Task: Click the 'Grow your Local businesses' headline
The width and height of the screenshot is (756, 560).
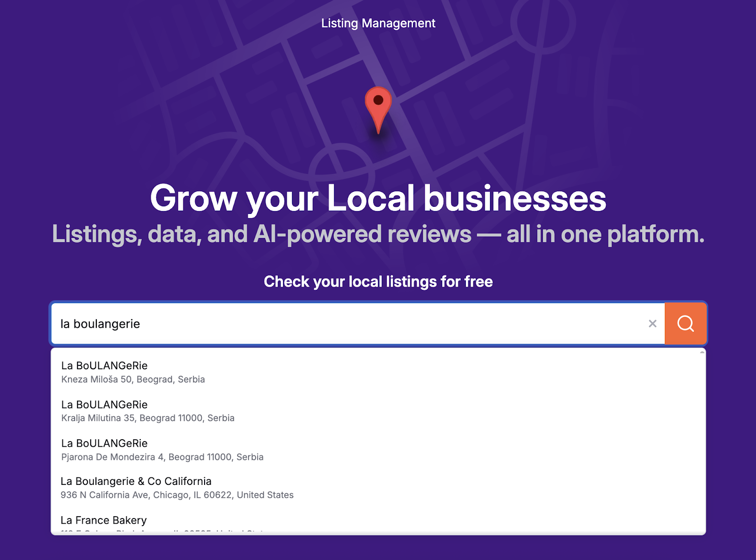Action: click(378, 198)
